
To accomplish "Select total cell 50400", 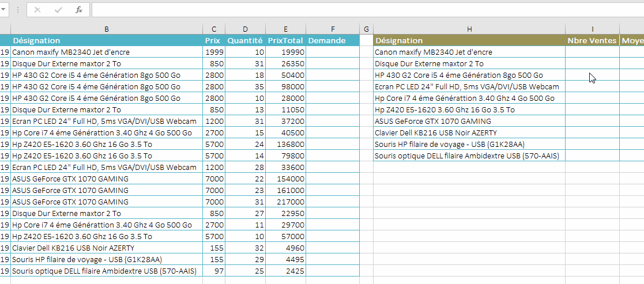I will (x=285, y=75).
